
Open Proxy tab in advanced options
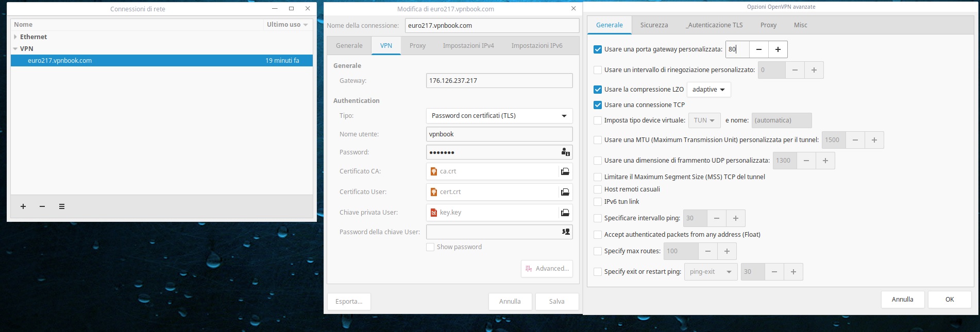pyautogui.click(x=768, y=25)
